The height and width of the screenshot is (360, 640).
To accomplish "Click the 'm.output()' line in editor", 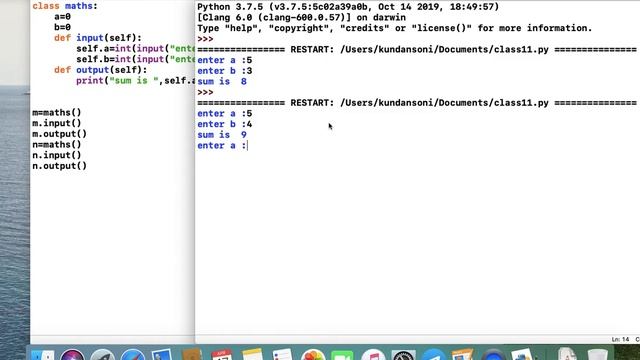I will (60, 134).
